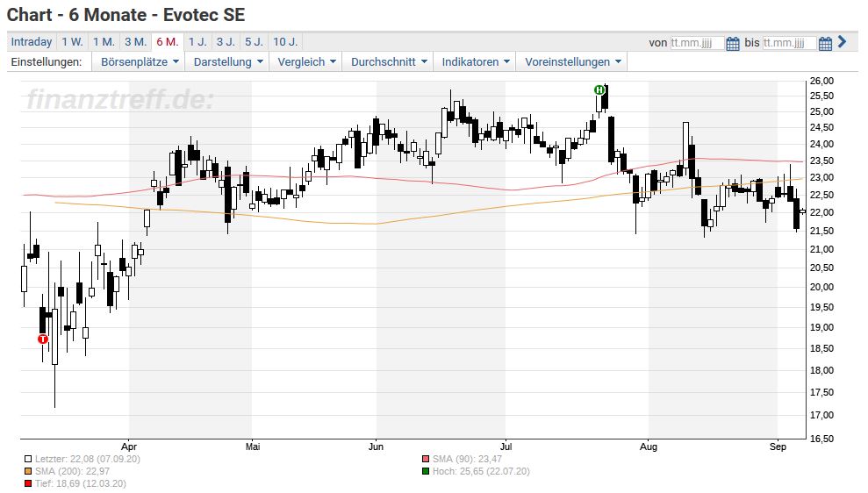868x493 pixels.
Task: Click the red T low marker on chart
Action: click(x=43, y=339)
